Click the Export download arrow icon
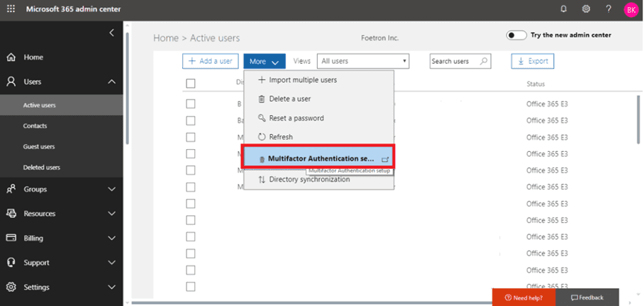Viewport: 644px width, 306px height. pyautogui.click(x=521, y=61)
